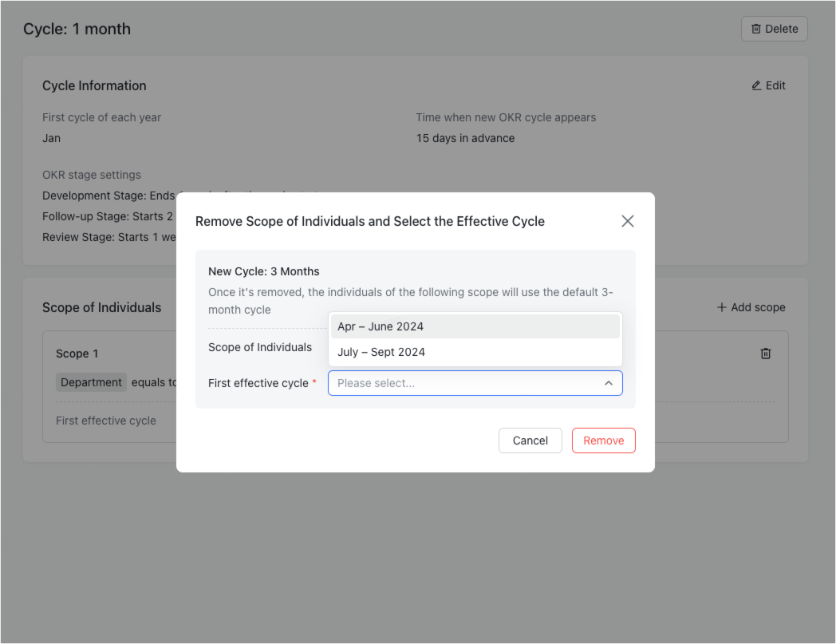Viewport: 836px width, 644px height.
Task: Confirm with the red Remove button
Action: point(604,441)
